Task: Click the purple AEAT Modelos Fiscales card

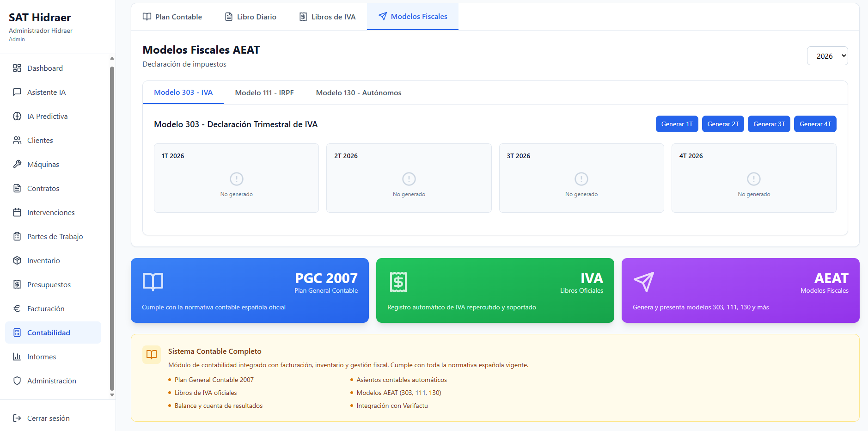Action: tap(740, 290)
